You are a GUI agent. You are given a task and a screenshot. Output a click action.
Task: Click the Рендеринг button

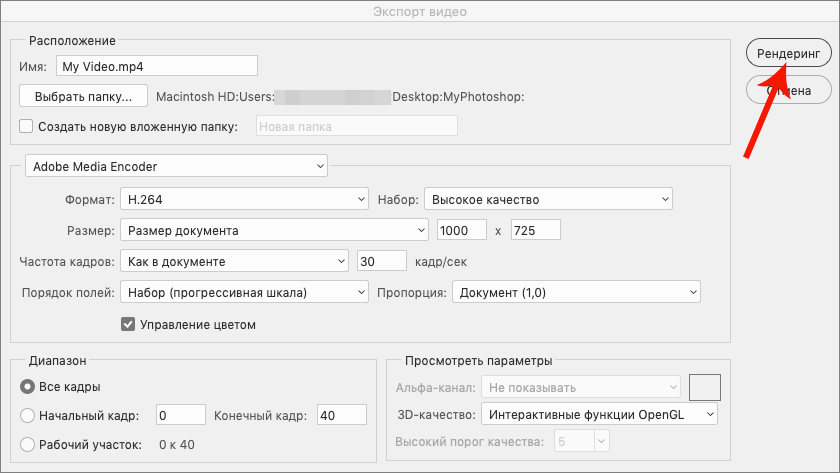click(788, 54)
